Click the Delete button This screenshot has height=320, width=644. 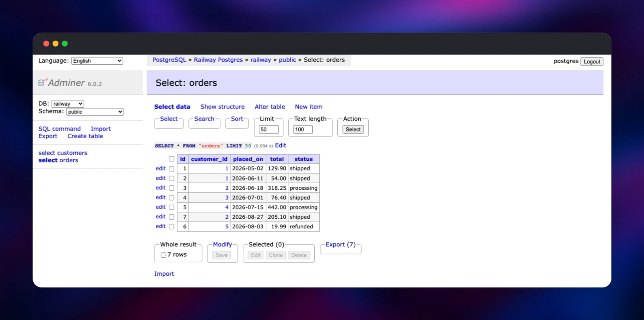pos(299,255)
